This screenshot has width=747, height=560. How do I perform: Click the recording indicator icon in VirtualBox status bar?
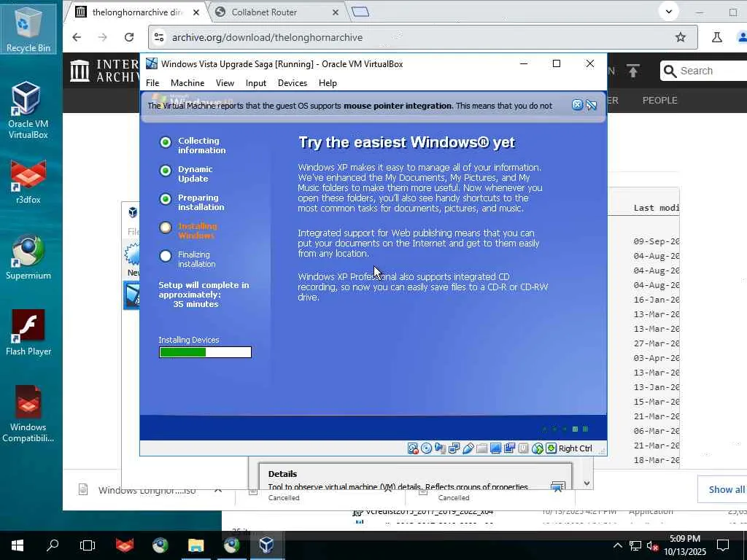point(509,448)
